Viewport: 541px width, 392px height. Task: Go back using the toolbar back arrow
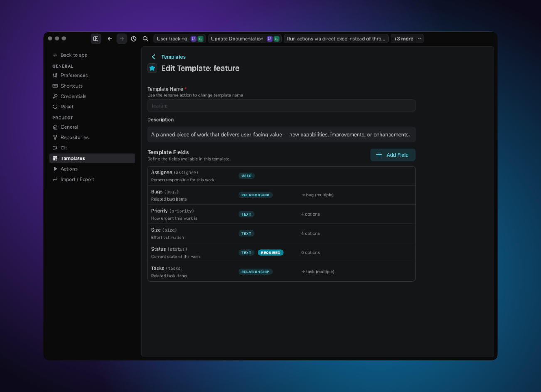[x=110, y=39]
